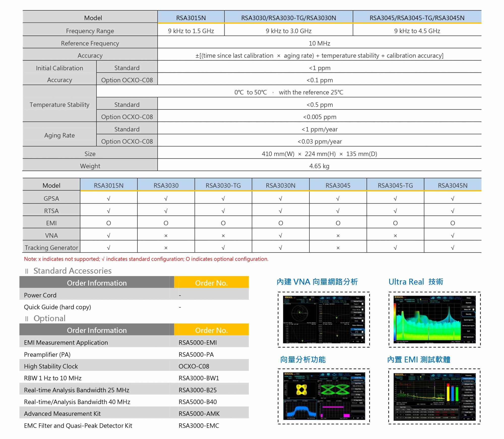
Task: Select the RSA3015N column header in top table
Action: pos(191,17)
